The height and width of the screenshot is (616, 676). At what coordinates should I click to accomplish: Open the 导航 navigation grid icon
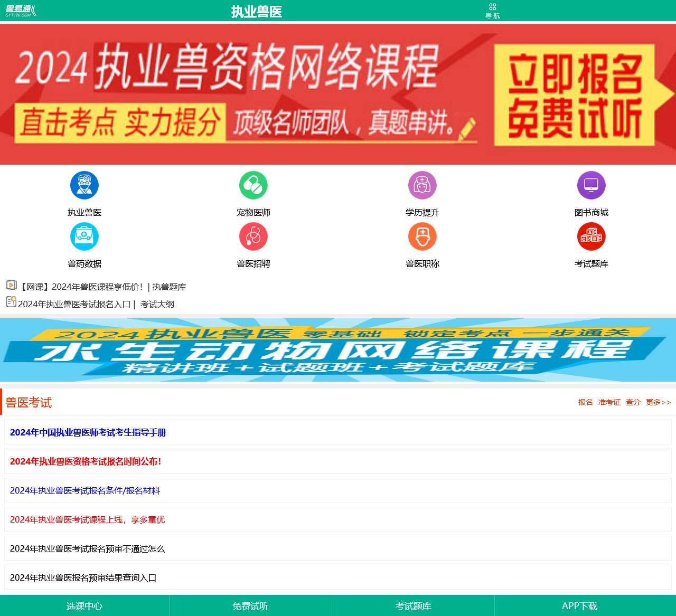[493, 10]
